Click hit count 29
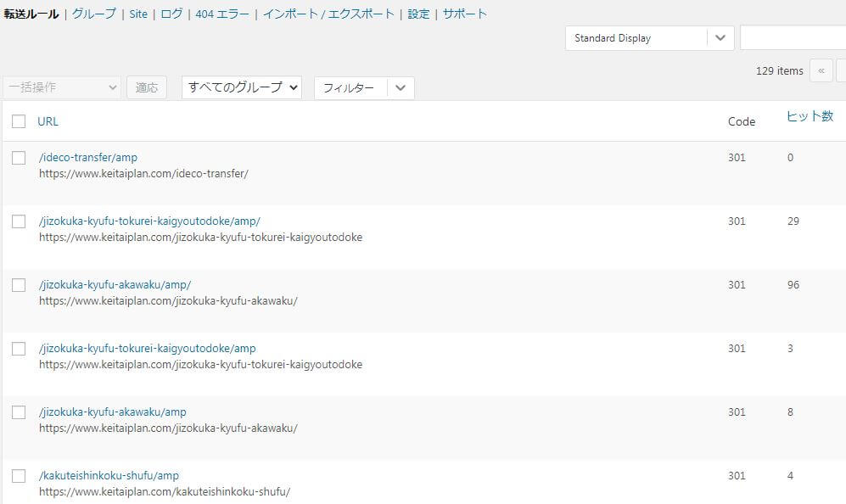The height and width of the screenshot is (504, 846). 793,221
